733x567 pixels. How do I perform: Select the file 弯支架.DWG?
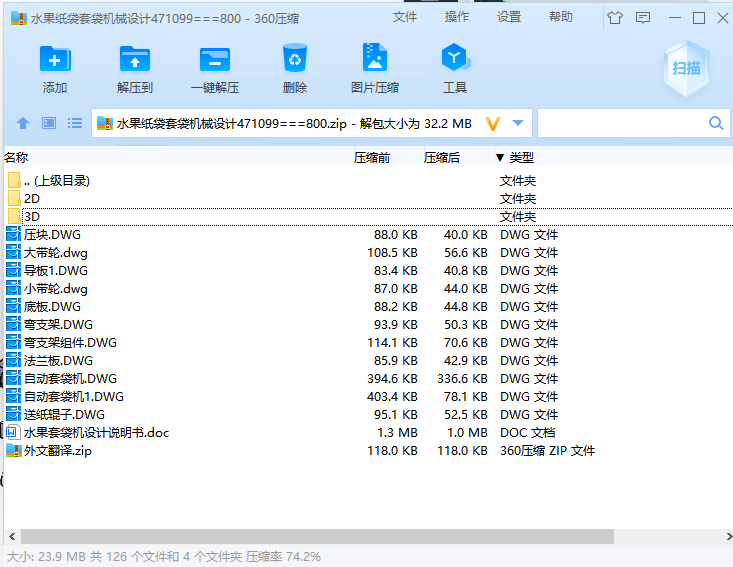coord(368,324)
